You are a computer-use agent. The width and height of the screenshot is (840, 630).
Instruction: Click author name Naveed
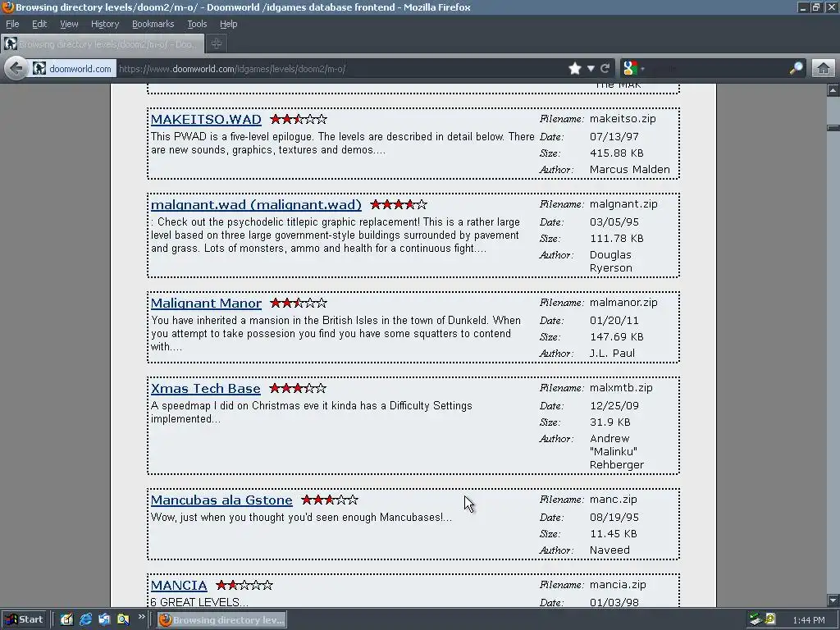pyautogui.click(x=609, y=550)
